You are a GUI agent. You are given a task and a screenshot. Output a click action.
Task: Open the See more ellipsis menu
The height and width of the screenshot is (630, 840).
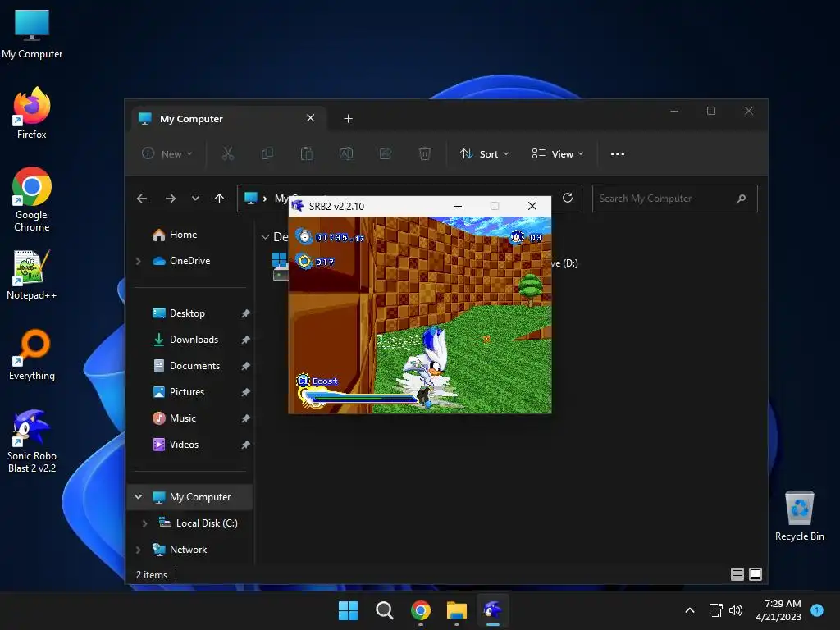pyautogui.click(x=617, y=153)
